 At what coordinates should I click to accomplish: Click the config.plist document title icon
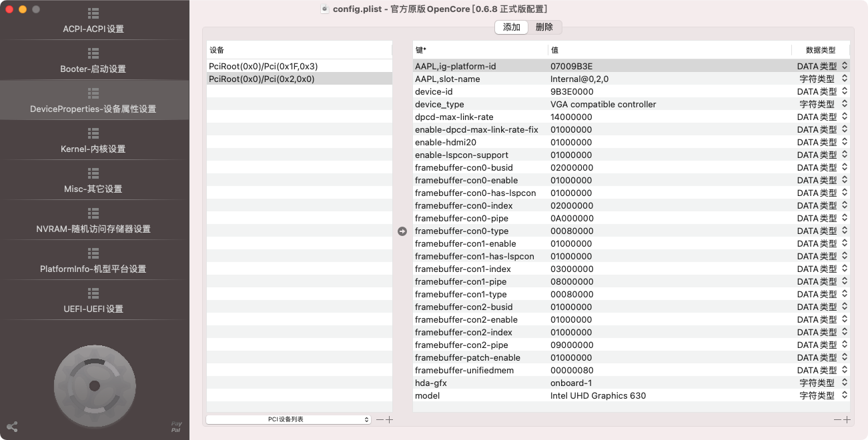324,9
